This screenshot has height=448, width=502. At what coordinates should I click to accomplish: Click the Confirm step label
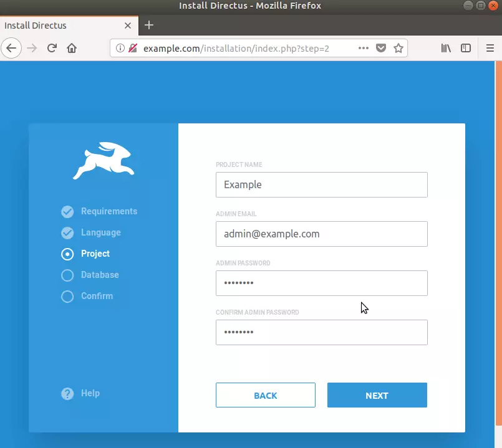[x=97, y=296]
